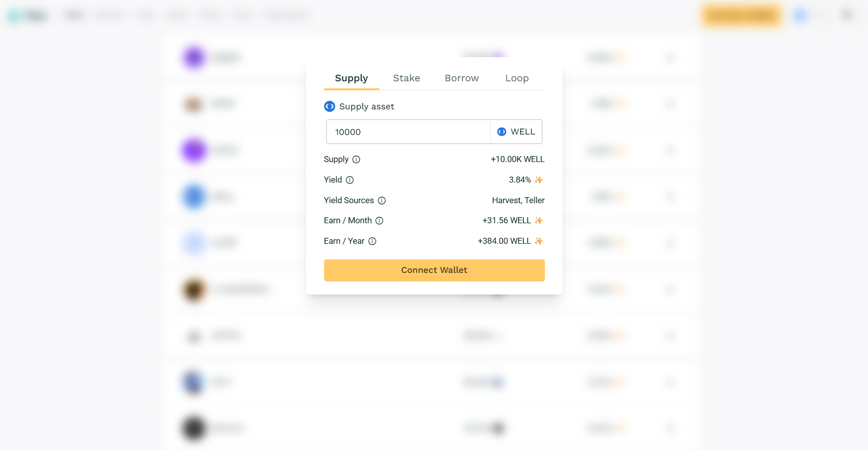The height and width of the screenshot is (450, 868).
Task: Select the Loop tab
Action: pos(517,78)
